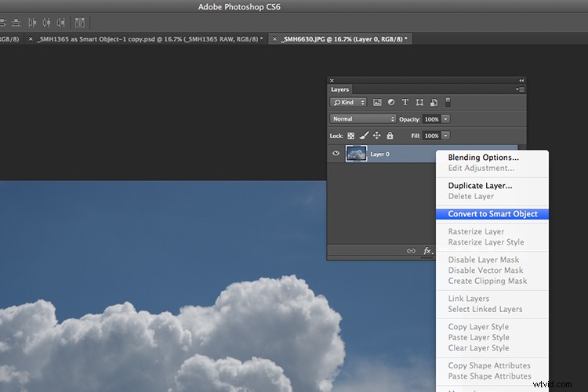Screen dimensions: 588x392
Task: Open the fx layer style button
Action: (427, 251)
